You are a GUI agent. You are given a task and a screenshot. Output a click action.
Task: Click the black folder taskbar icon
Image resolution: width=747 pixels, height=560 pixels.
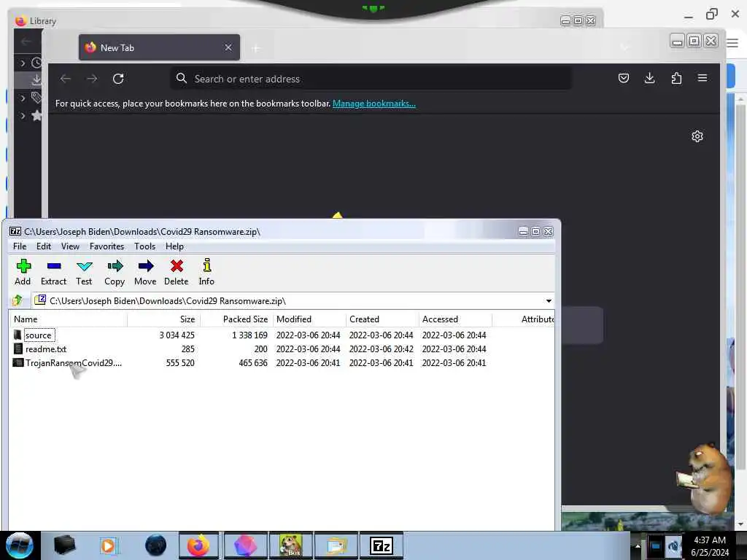click(65, 545)
